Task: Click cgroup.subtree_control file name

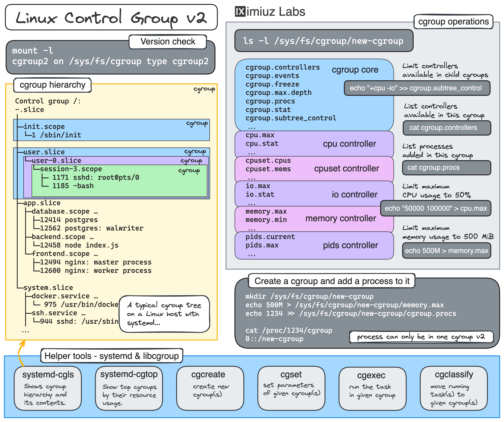Action: point(291,118)
